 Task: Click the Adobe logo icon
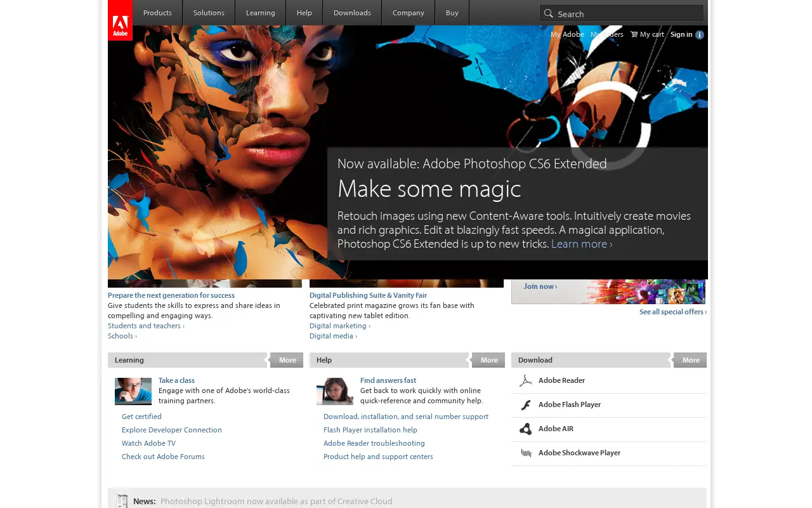(x=120, y=20)
